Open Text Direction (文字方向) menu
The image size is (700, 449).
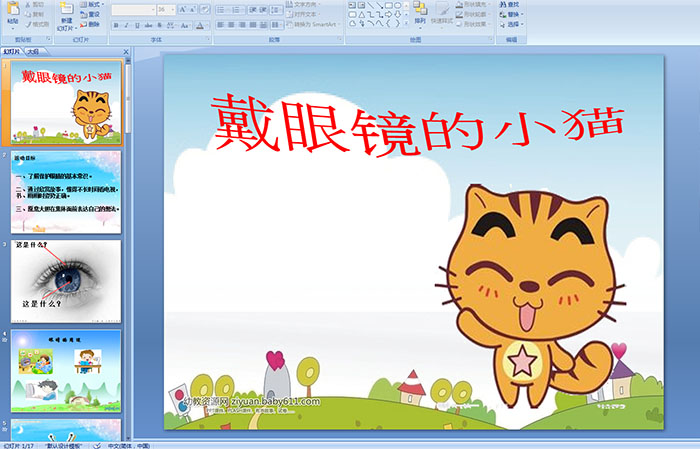pyautogui.click(x=303, y=4)
